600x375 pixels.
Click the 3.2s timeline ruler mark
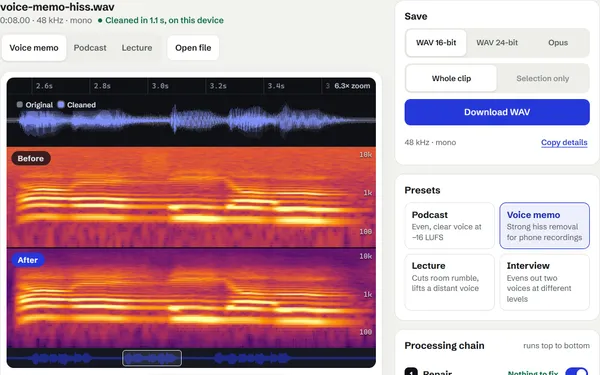click(x=218, y=86)
